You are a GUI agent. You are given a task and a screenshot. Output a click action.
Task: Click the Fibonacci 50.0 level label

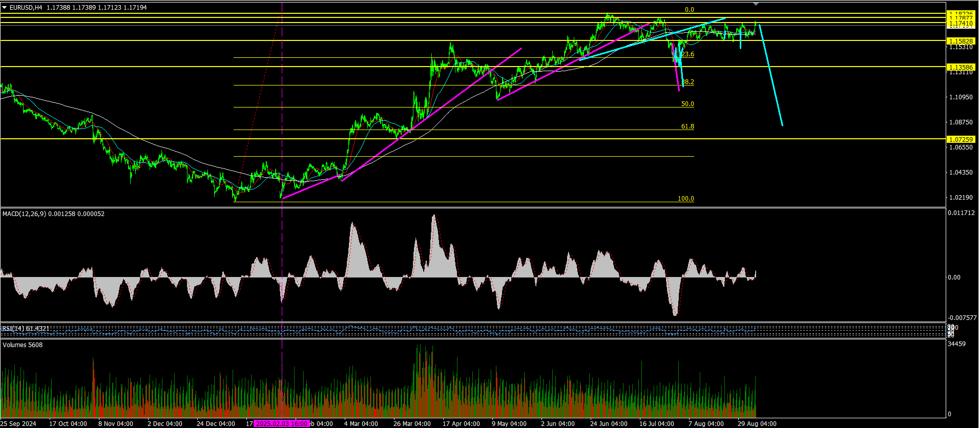[687, 104]
